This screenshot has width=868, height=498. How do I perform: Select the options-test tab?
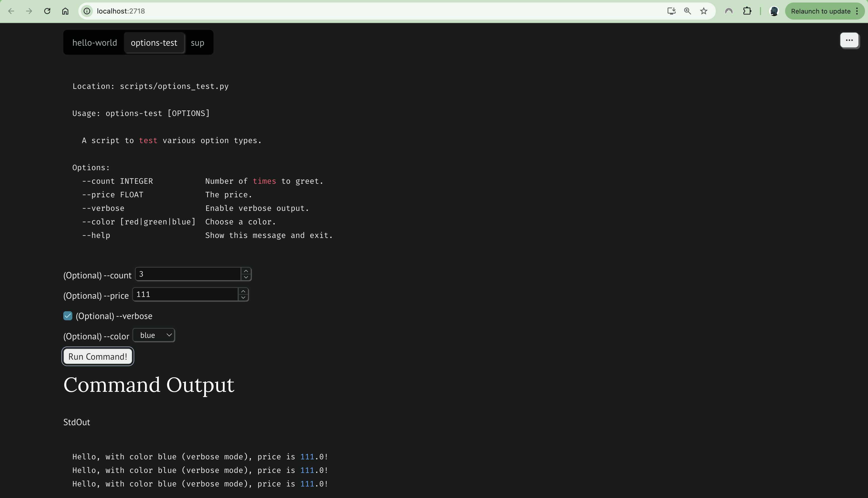click(154, 43)
